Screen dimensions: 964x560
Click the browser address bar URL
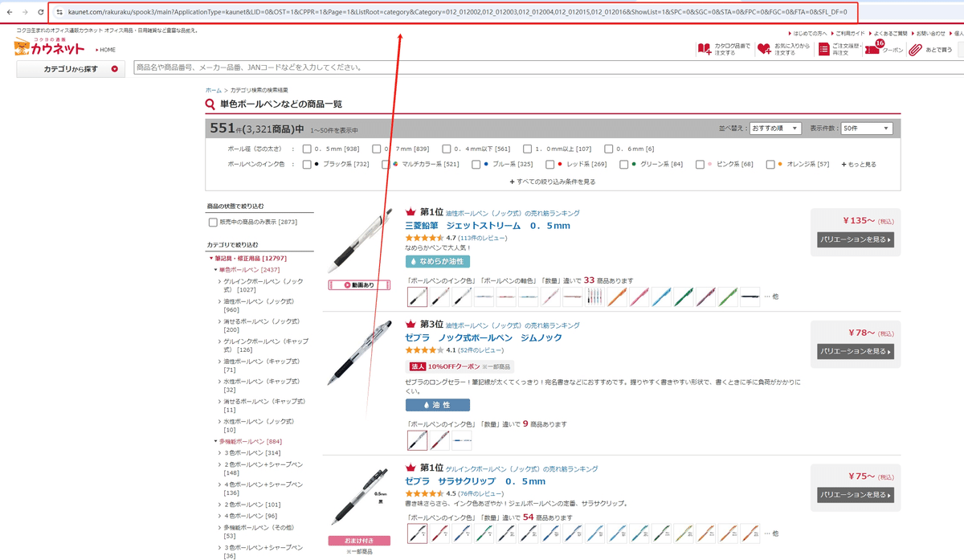coord(458,12)
